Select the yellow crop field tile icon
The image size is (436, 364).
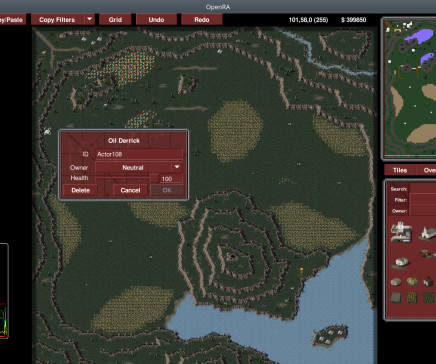412,297
